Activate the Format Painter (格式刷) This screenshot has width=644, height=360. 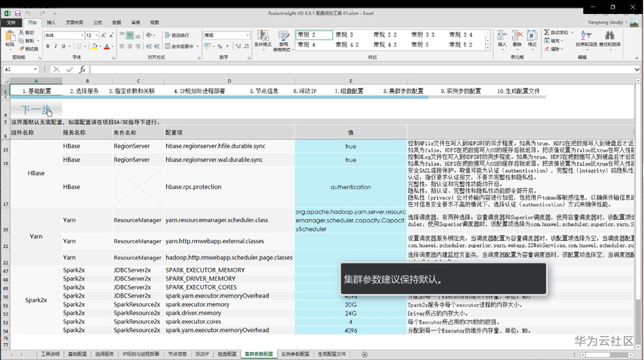tap(29, 49)
